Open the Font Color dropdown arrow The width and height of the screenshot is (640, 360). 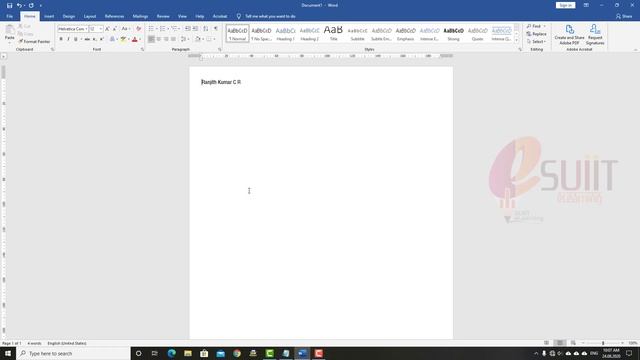tap(140, 39)
